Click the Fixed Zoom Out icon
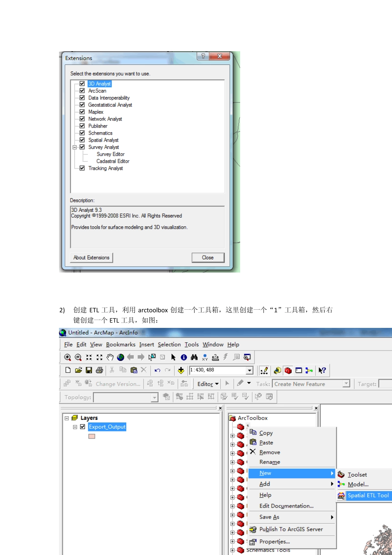392x555 pixels. 99,357
